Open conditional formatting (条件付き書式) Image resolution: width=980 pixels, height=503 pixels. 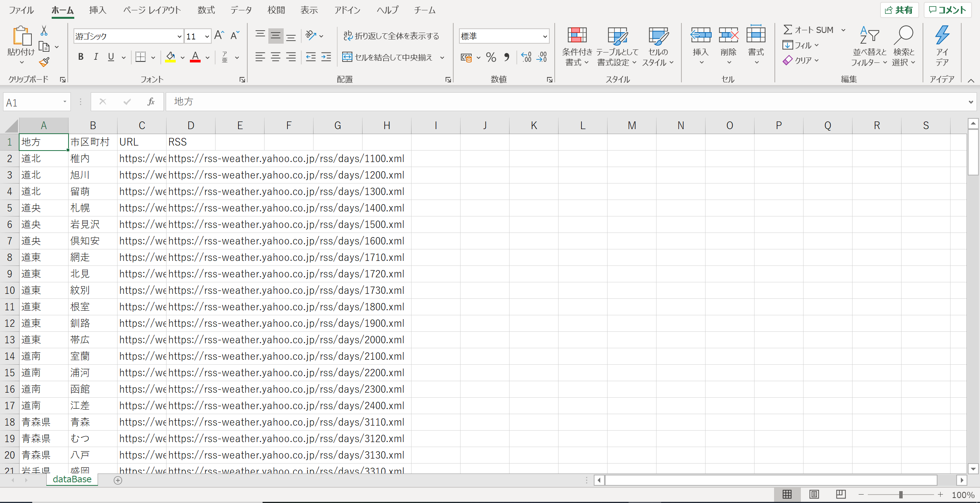click(x=577, y=46)
